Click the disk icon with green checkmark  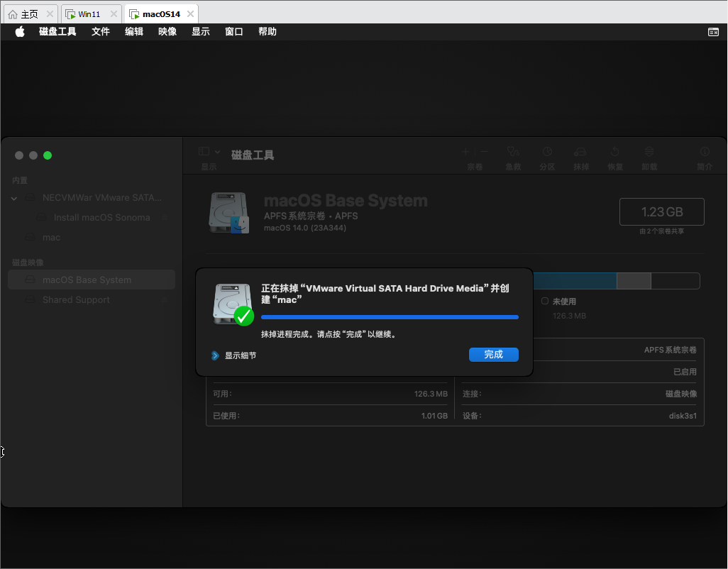pyautogui.click(x=233, y=304)
